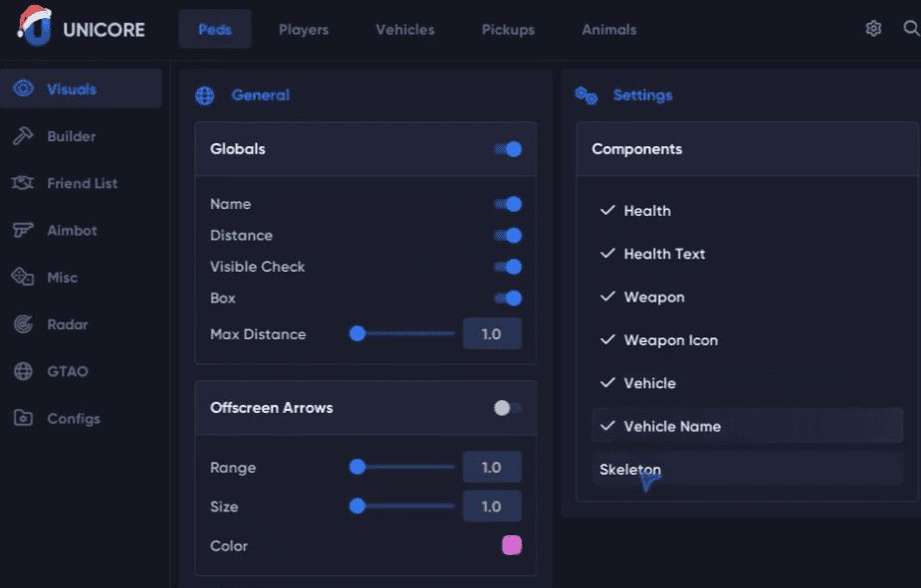This screenshot has height=588, width=921.
Task: Select the Builder hammer icon
Action: pyautogui.click(x=24, y=136)
